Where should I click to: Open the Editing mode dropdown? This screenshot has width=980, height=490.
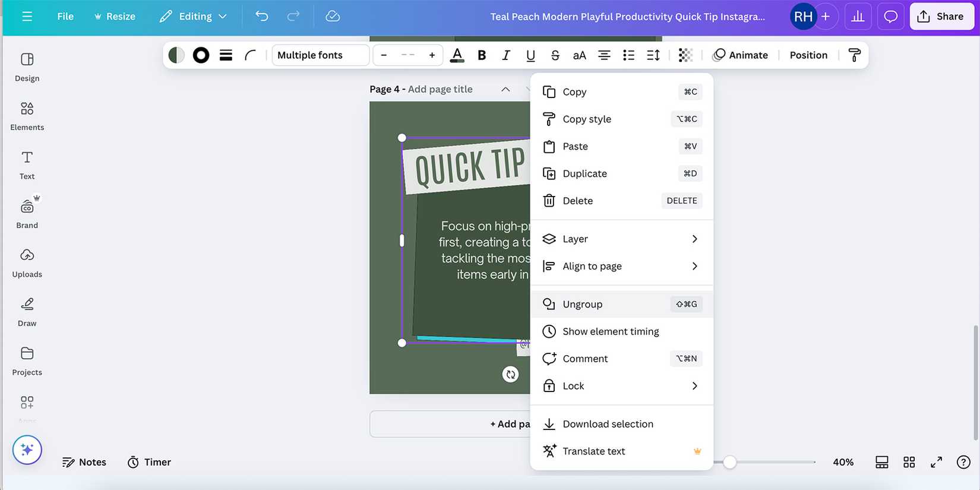pyautogui.click(x=194, y=17)
